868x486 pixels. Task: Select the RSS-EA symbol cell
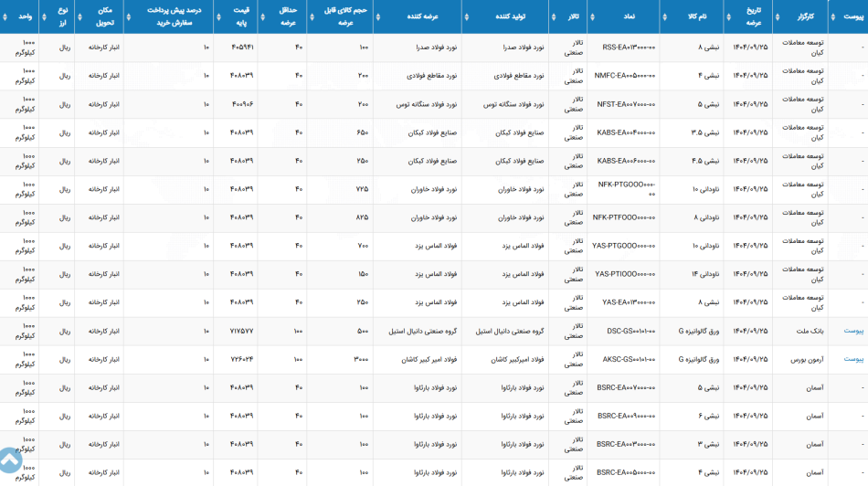pos(629,48)
